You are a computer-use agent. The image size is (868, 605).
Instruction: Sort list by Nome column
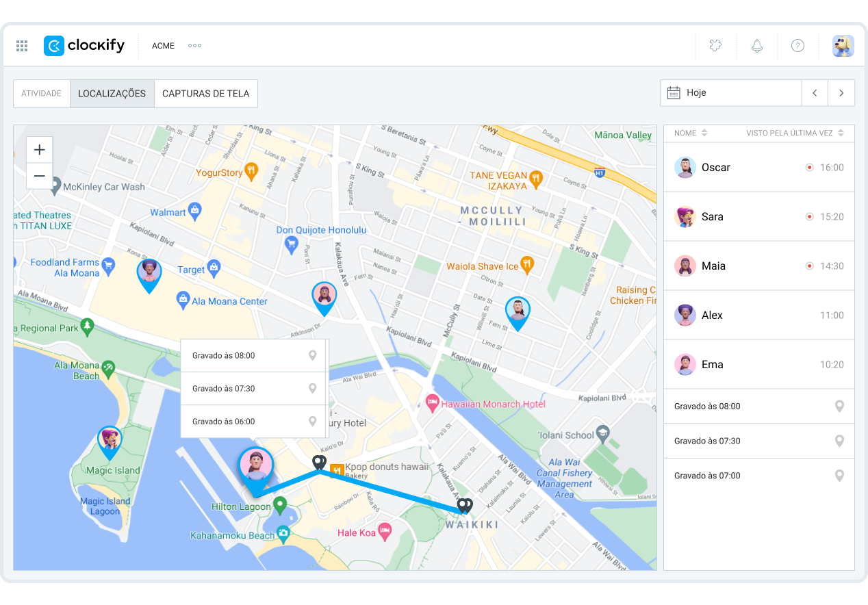[690, 133]
